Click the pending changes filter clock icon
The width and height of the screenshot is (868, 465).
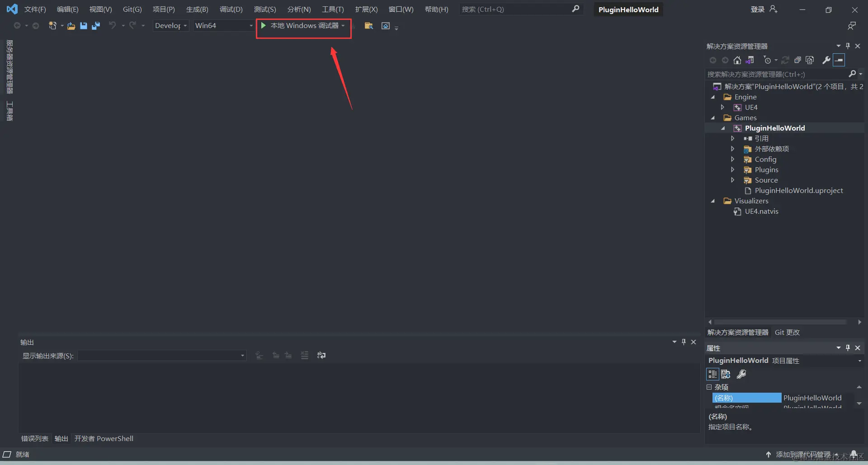(767, 60)
